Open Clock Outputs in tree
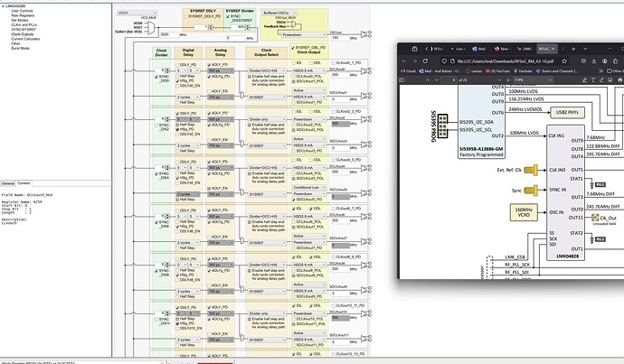This screenshot has height=364, width=624. pos(23,34)
